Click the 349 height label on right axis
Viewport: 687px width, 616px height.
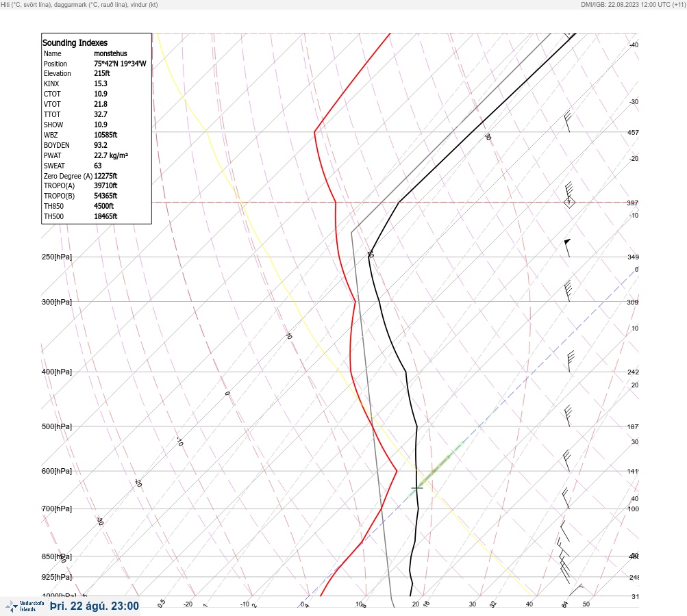(x=633, y=257)
